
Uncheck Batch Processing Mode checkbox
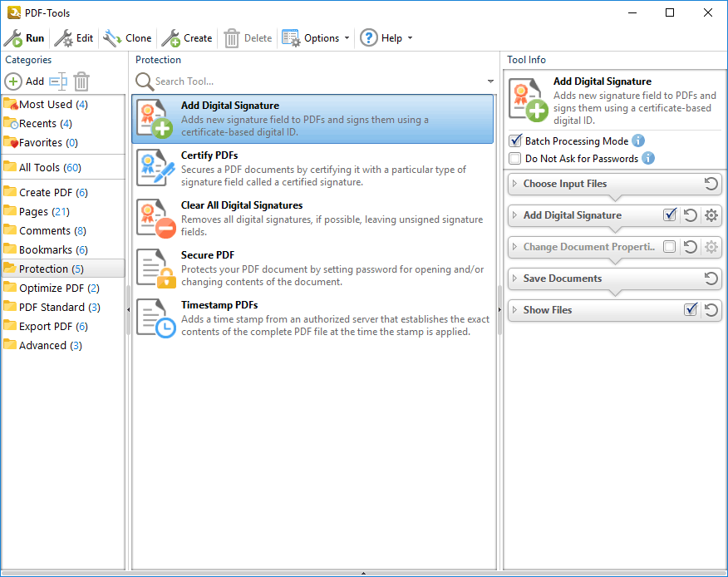point(515,141)
